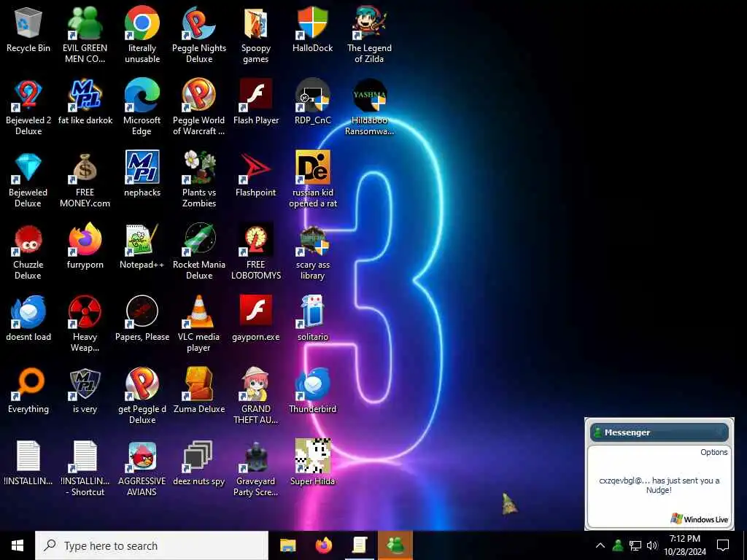The height and width of the screenshot is (560, 747).
Task: Click the Messenger nudge notification text
Action: point(659,485)
